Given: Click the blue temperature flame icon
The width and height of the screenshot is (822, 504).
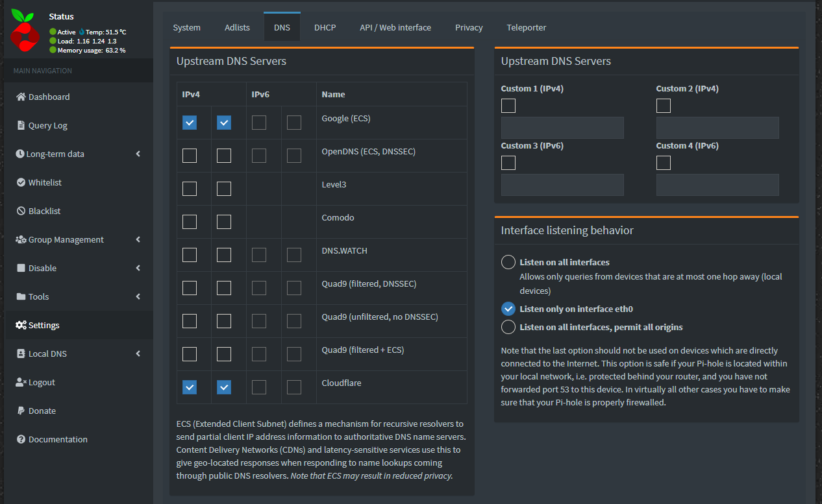Looking at the screenshot, I should pyautogui.click(x=82, y=32).
